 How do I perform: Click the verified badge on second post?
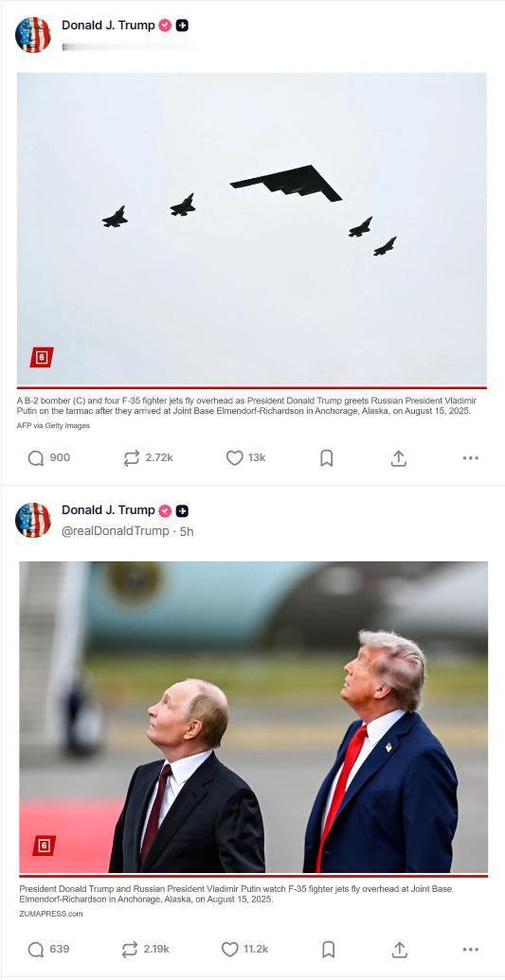[165, 510]
